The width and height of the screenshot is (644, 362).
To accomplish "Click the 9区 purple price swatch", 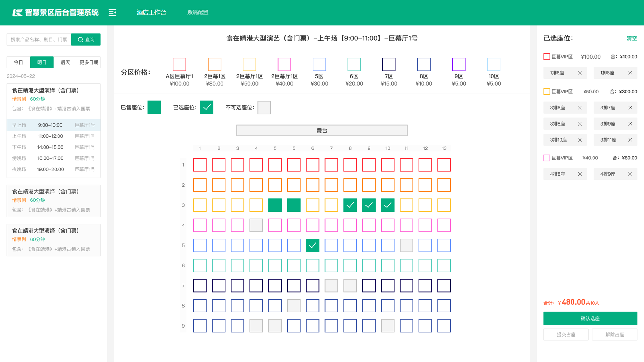I will 458,64.
